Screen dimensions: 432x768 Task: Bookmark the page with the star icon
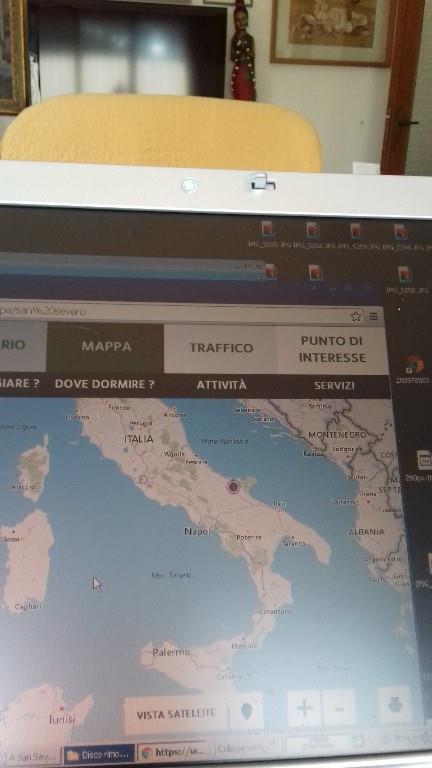(x=356, y=316)
